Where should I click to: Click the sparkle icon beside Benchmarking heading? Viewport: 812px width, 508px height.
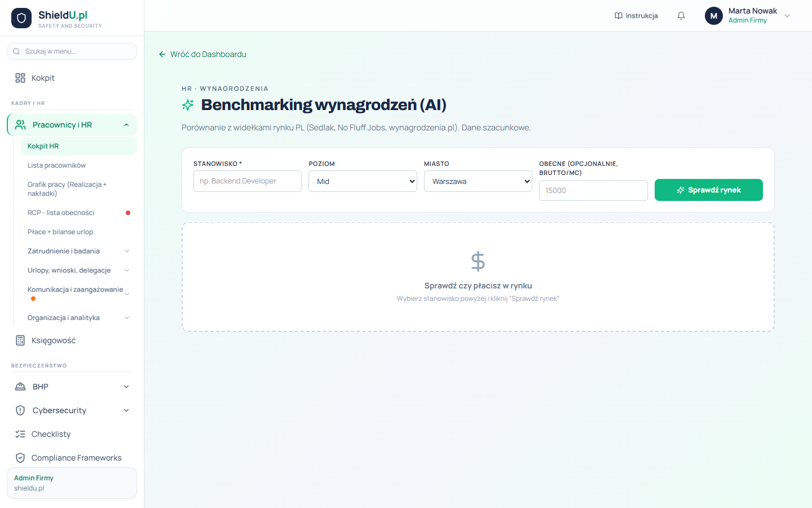point(188,105)
